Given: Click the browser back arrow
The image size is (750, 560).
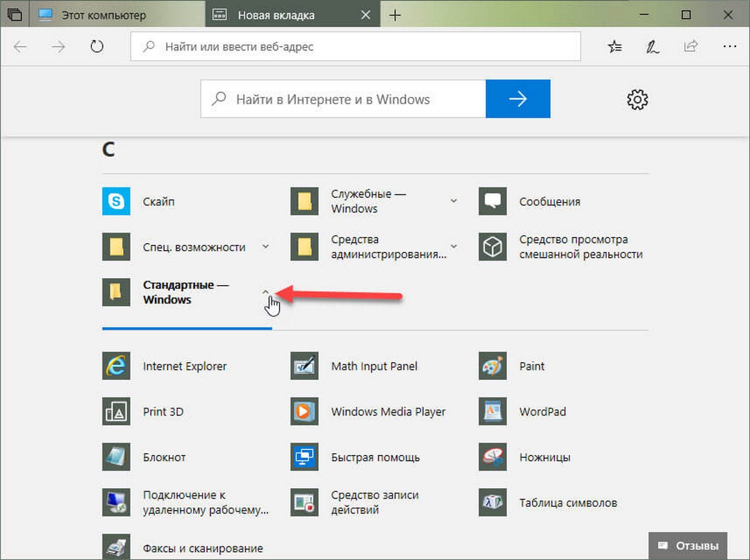Looking at the screenshot, I should click(x=20, y=47).
